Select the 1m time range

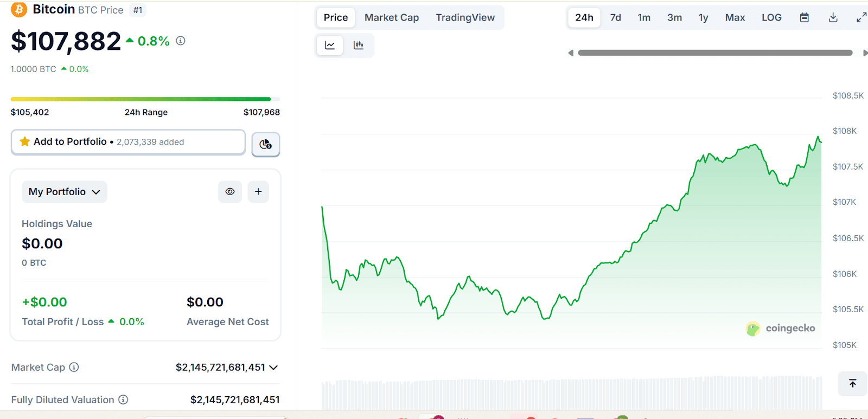tap(644, 17)
